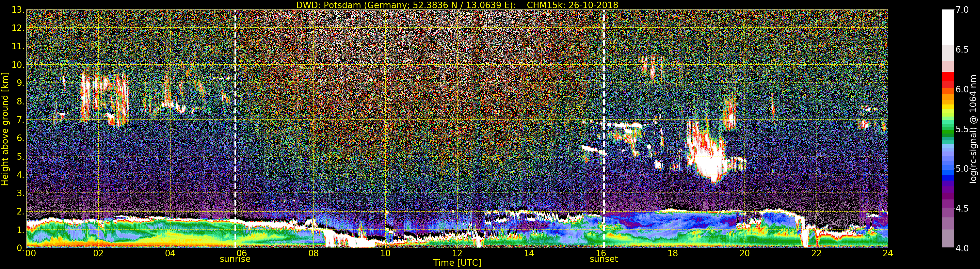This screenshot has height=269, width=980.
Task: Click the colorbar value '5.0'
Action: click(962, 168)
